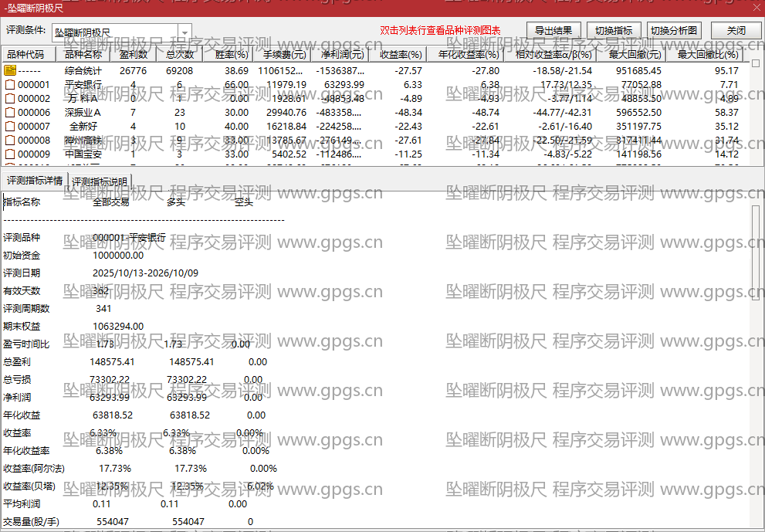Click the 切换分析图 button
Screen dimensions: 765x532
click(x=674, y=31)
